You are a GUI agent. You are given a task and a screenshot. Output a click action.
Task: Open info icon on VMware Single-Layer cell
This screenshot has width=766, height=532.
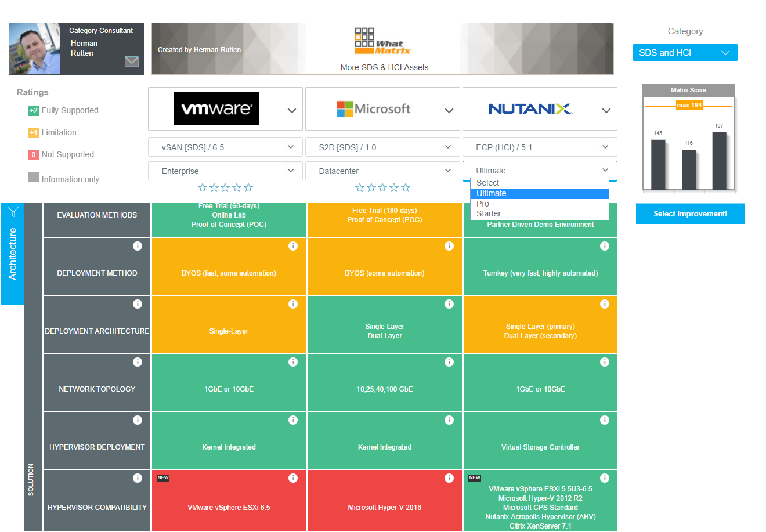click(293, 304)
